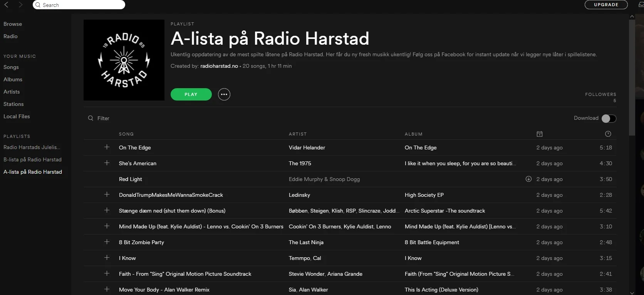
Task: Open the Radio Harstads Julelis... playlist
Action: point(32,147)
